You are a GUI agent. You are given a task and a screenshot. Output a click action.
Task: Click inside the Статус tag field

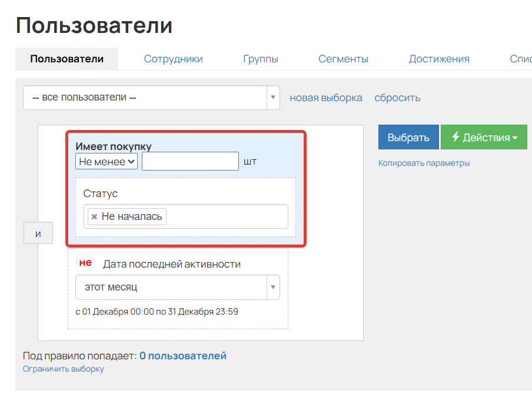tap(227, 216)
